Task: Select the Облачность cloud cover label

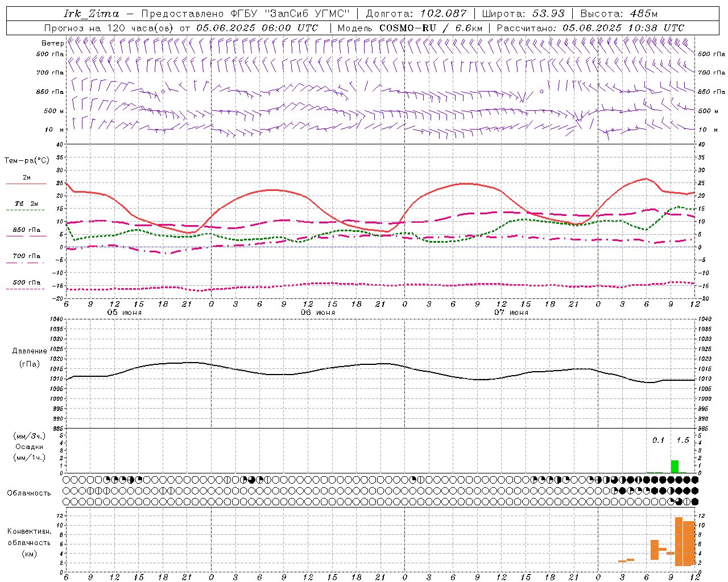Action: pos(29,493)
